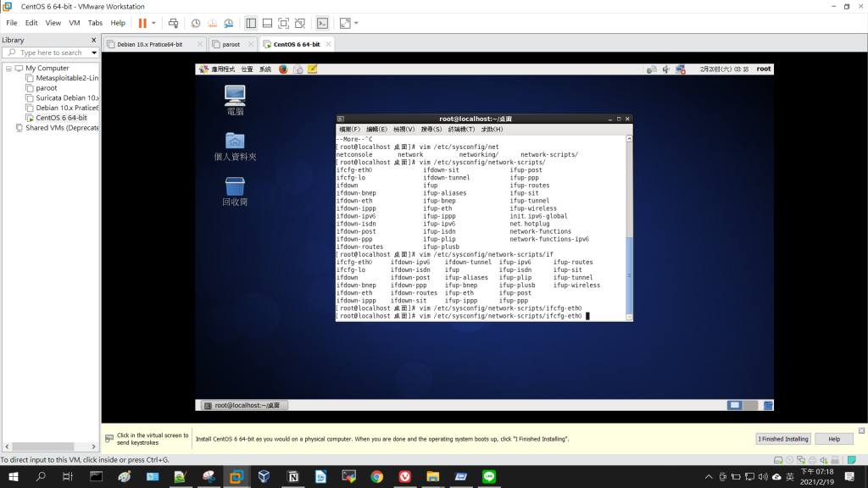Select Shared VMs (Deprecated) entry

(57, 128)
